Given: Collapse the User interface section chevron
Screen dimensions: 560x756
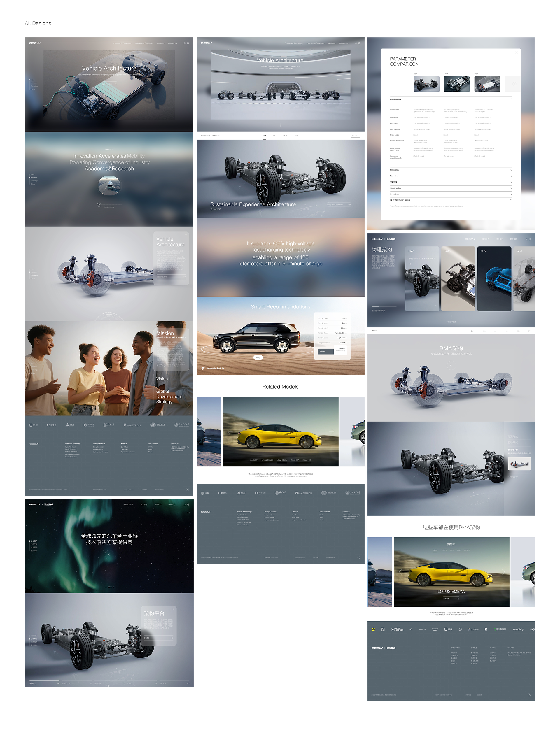Looking at the screenshot, I should (510, 99).
